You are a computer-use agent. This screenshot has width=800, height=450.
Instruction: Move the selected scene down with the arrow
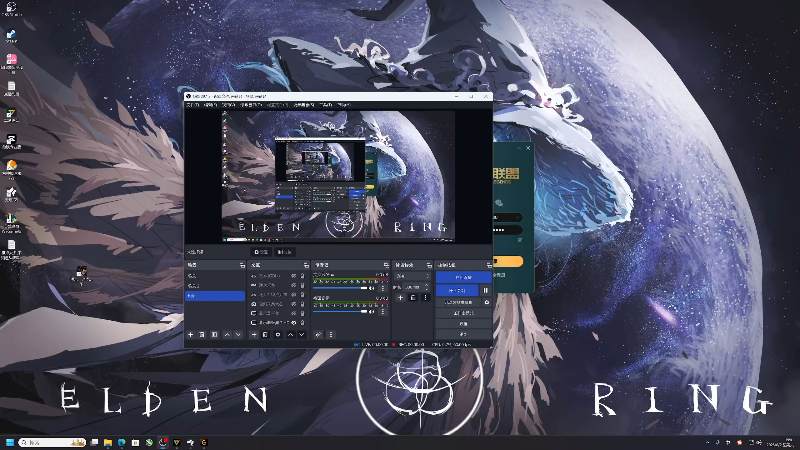pos(238,335)
